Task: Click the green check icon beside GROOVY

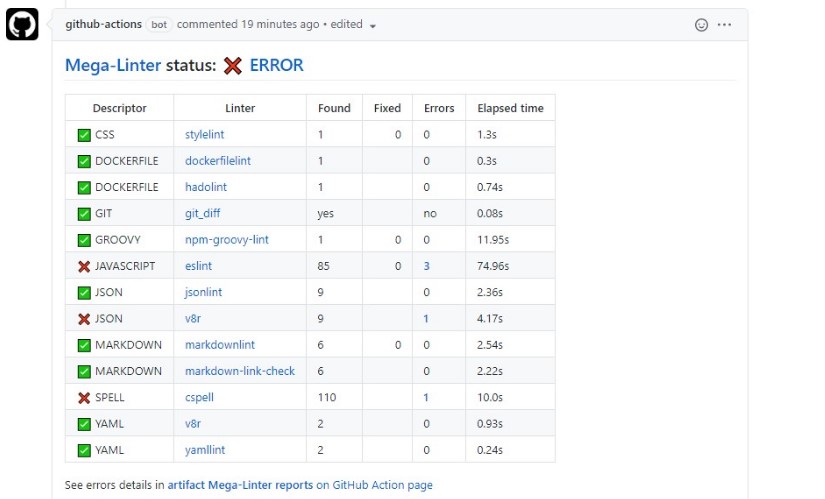Action: tap(84, 240)
